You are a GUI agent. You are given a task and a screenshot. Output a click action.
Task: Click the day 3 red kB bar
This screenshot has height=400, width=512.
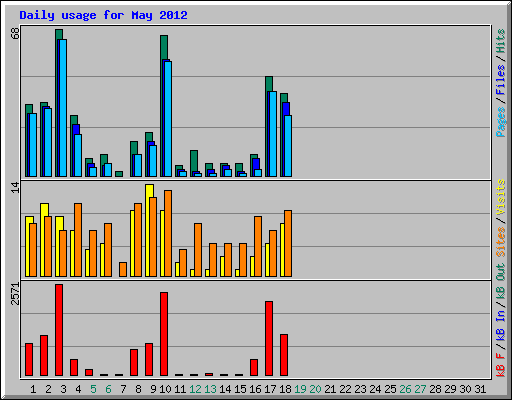(x=59, y=330)
